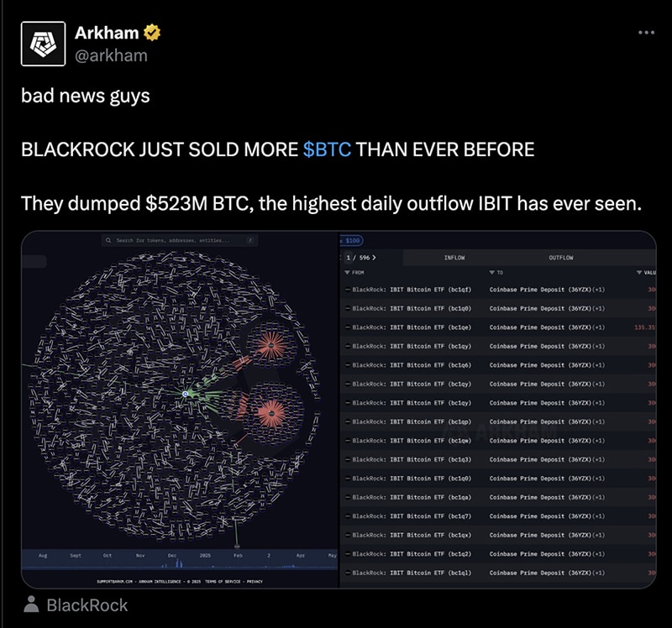Click the next page arrow after 1 / 596
Viewport: 672px width, 628px height.
(x=374, y=258)
